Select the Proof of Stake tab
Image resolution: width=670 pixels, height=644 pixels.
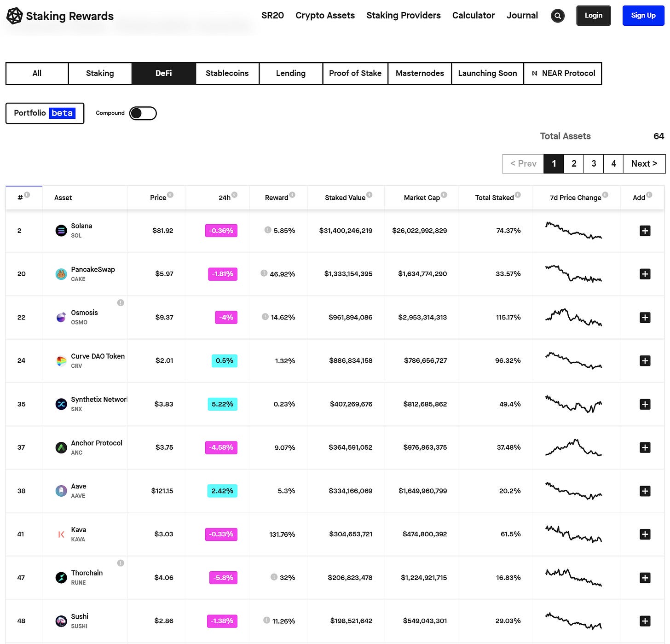click(355, 74)
